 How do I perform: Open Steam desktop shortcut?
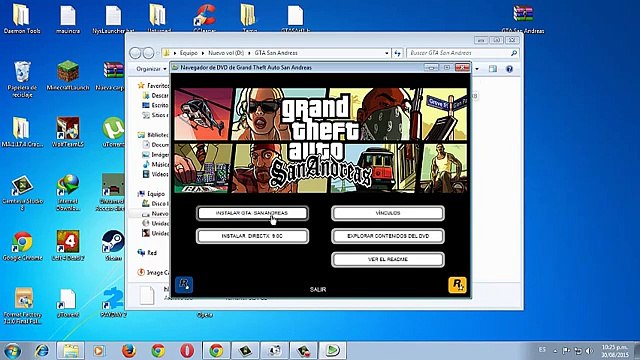pos(113,246)
